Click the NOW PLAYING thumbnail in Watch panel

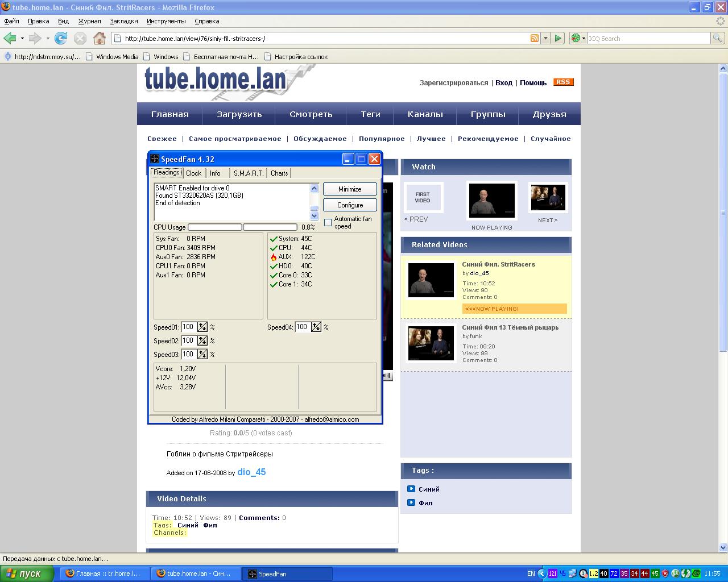492,201
